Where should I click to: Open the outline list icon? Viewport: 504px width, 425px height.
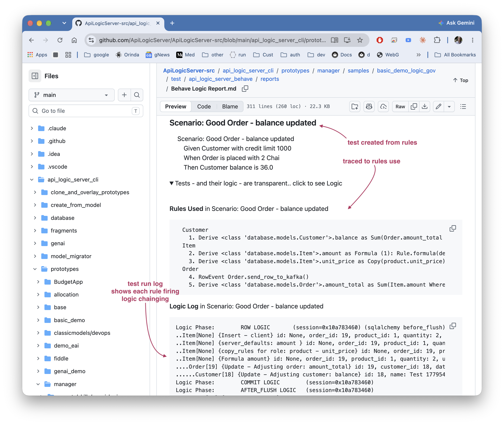(x=463, y=106)
